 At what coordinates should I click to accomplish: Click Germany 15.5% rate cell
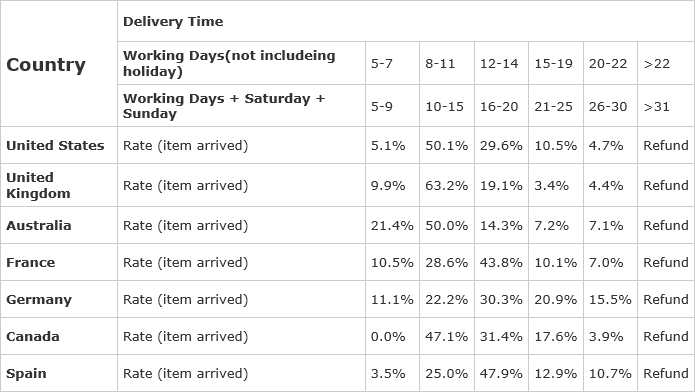point(610,299)
